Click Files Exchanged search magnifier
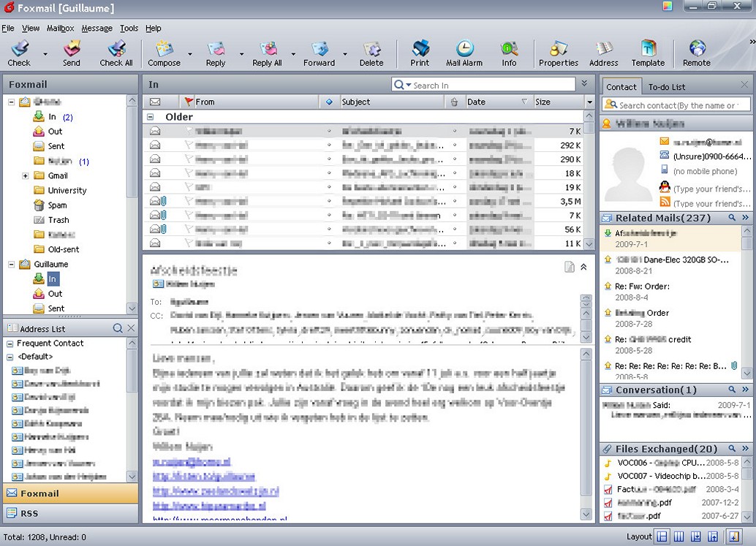The image size is (756, 546). pyautogui.click(x=732, y=449)
